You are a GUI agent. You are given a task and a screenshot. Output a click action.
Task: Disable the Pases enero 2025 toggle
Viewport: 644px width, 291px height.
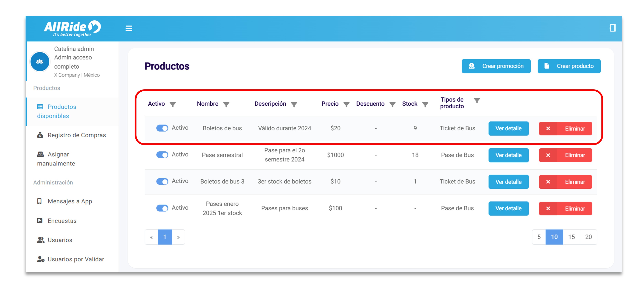coord(162,208)
